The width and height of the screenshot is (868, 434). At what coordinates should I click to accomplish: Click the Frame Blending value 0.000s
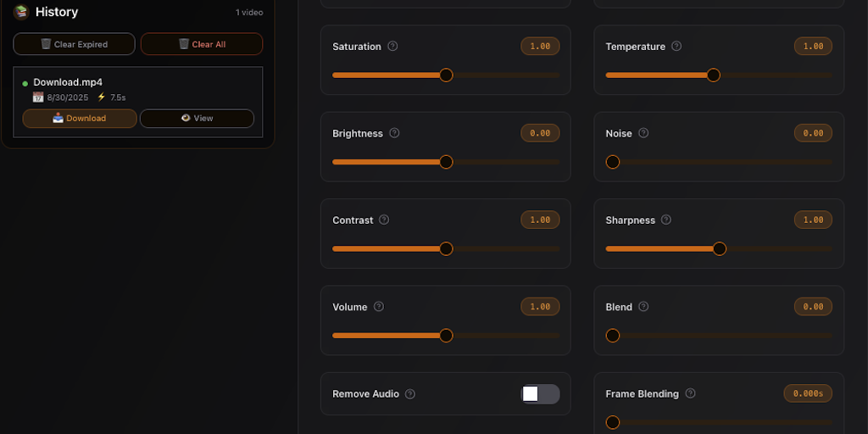pos(808,393)
